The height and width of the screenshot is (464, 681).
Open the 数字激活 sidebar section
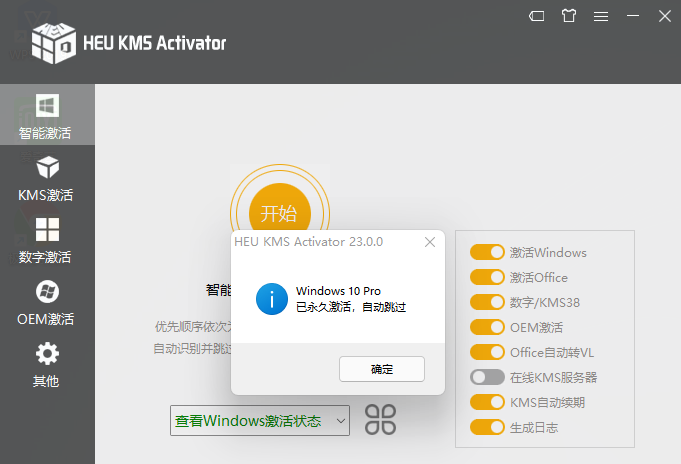coord(46,240)
